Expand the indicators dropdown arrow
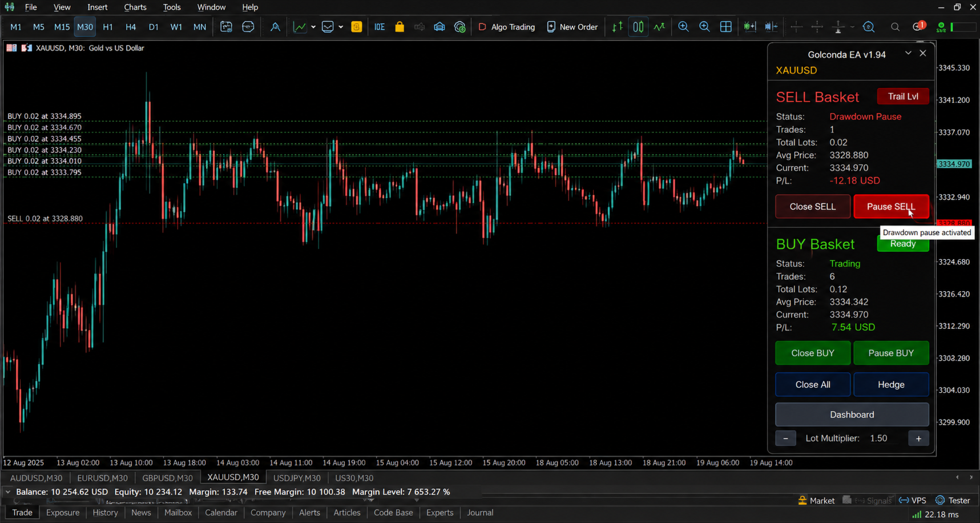 click(x=313, y=27)
